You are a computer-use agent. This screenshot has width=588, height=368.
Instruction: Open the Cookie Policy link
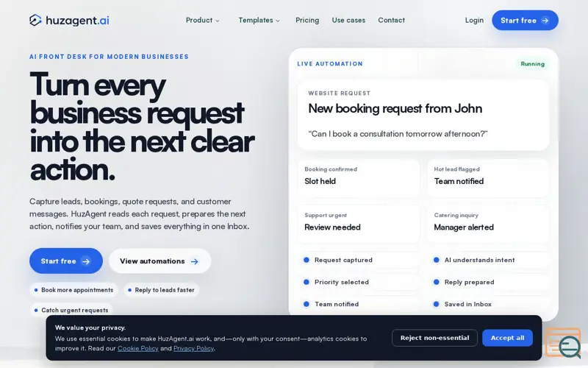[x=138, y=348]
